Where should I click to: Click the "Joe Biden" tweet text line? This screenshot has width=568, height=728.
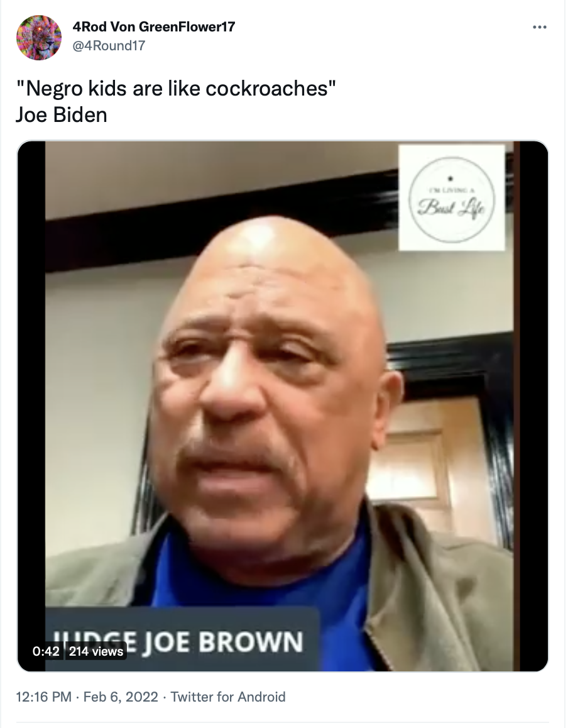61,115
